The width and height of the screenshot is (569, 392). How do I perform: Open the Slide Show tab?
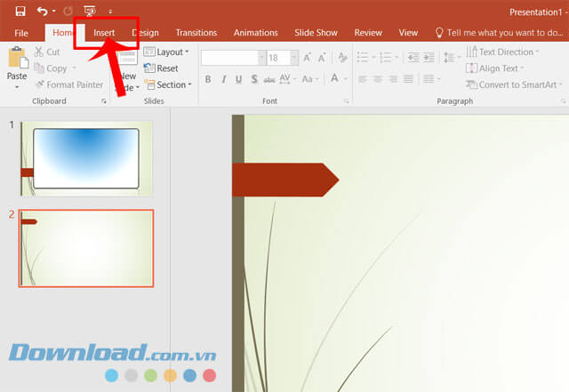(x=316, y=33)
